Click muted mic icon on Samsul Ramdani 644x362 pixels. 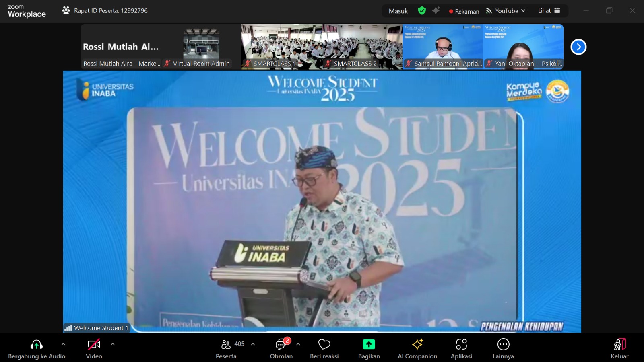pyautogui.click(x=409, y=64)
